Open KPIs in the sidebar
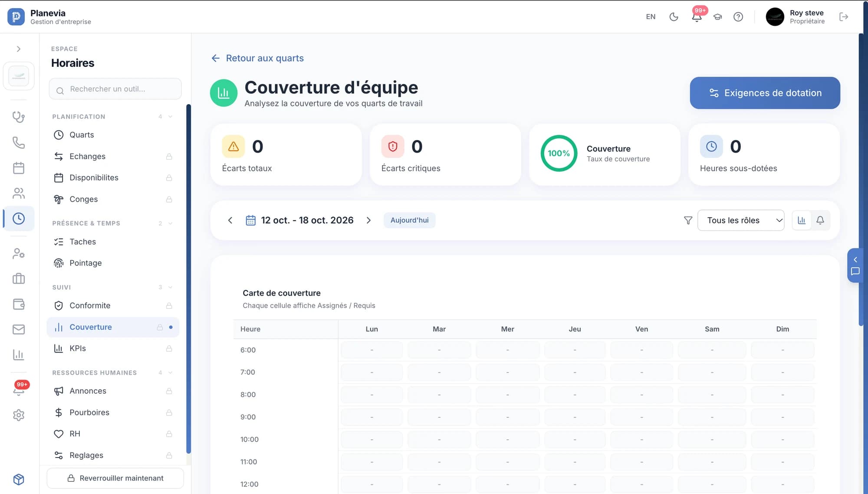868x494 pixels. point(113,348)
